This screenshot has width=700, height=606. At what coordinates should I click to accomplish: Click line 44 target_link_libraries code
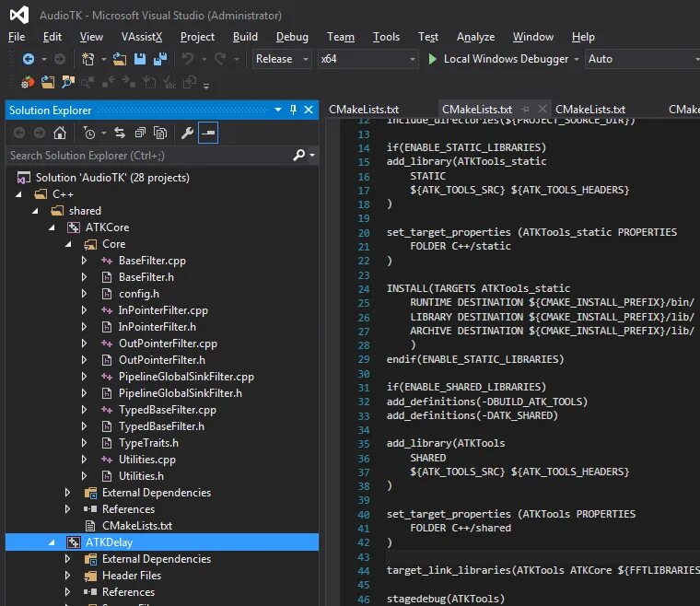click(x=542, y=570)
